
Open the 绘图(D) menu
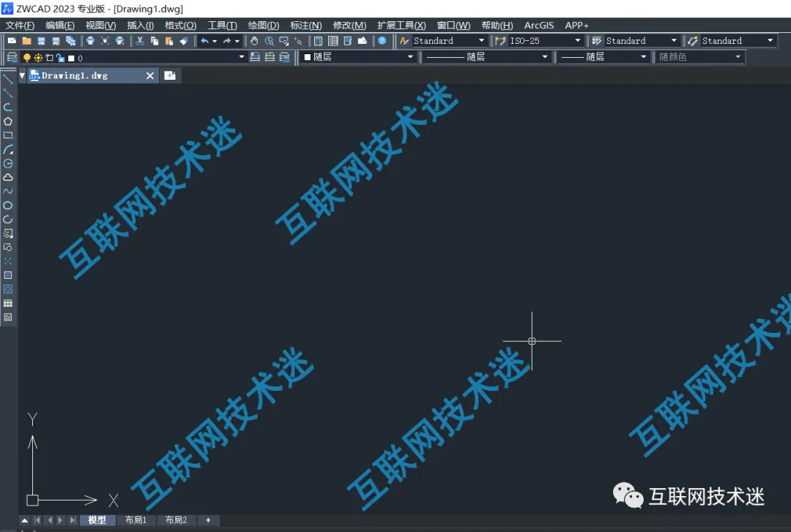click(264, 25)
